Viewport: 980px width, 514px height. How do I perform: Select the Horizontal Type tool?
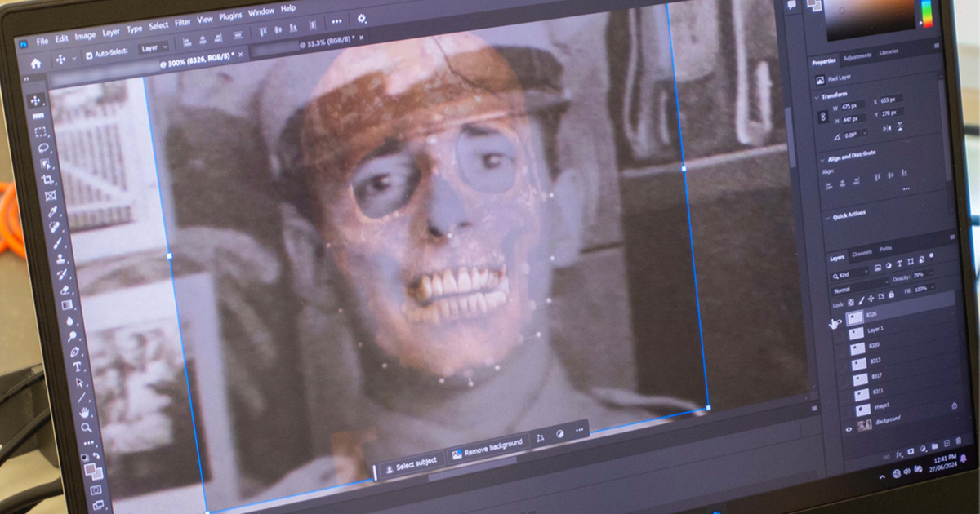(77, 366)
